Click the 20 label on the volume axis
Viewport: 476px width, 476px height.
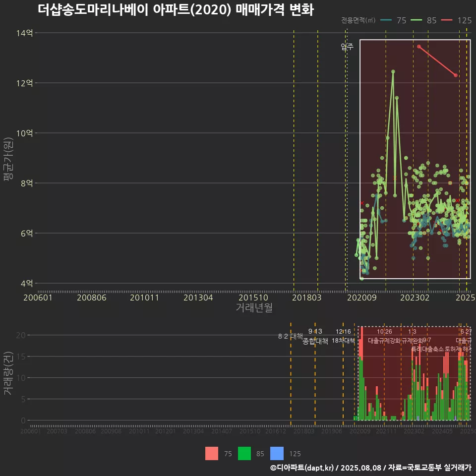point(21,335)
